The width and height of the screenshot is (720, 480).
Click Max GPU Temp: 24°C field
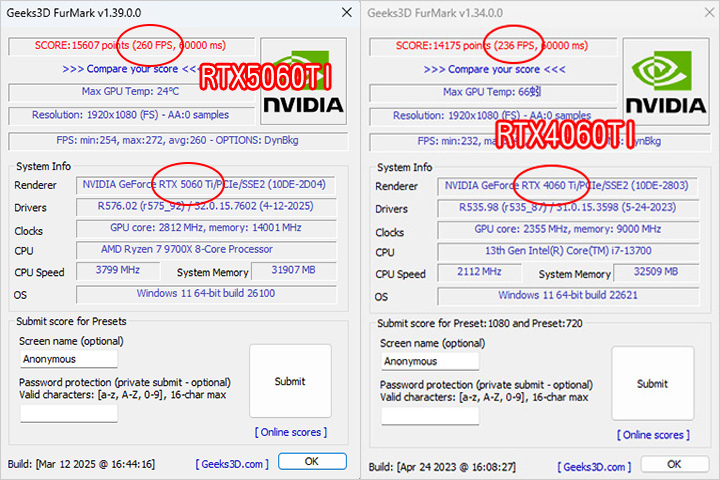point(131,91)
